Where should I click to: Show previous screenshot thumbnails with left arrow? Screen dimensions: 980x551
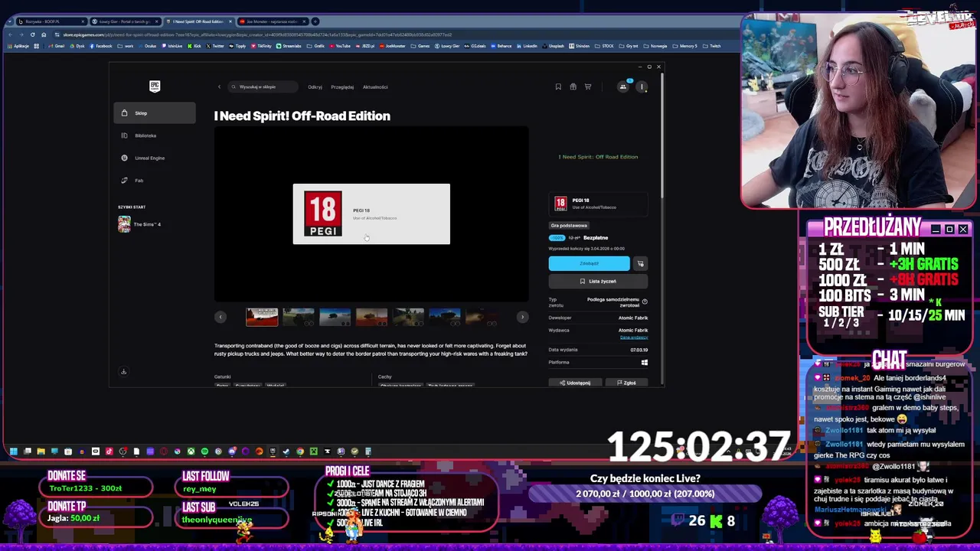220,317
